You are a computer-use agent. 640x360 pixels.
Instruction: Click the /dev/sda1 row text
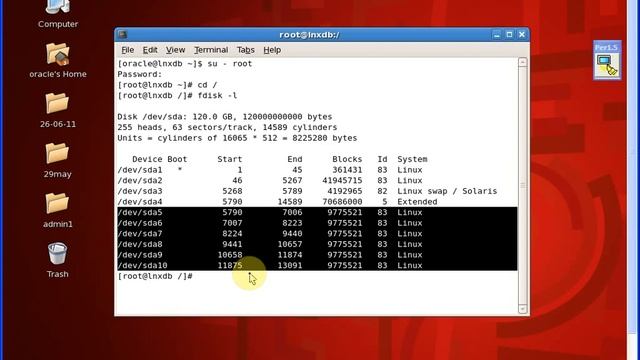270,170
